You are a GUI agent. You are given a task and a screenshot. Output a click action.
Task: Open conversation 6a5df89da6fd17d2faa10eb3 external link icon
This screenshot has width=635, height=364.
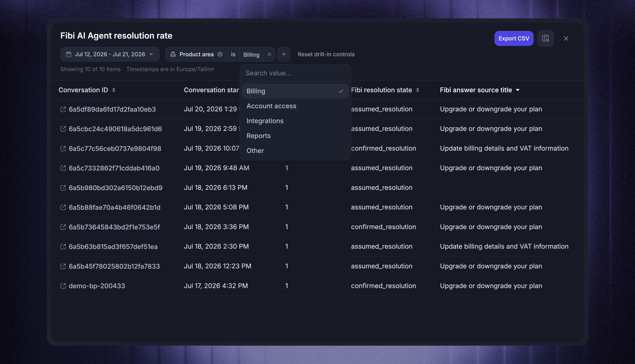(x=63, y=109)
